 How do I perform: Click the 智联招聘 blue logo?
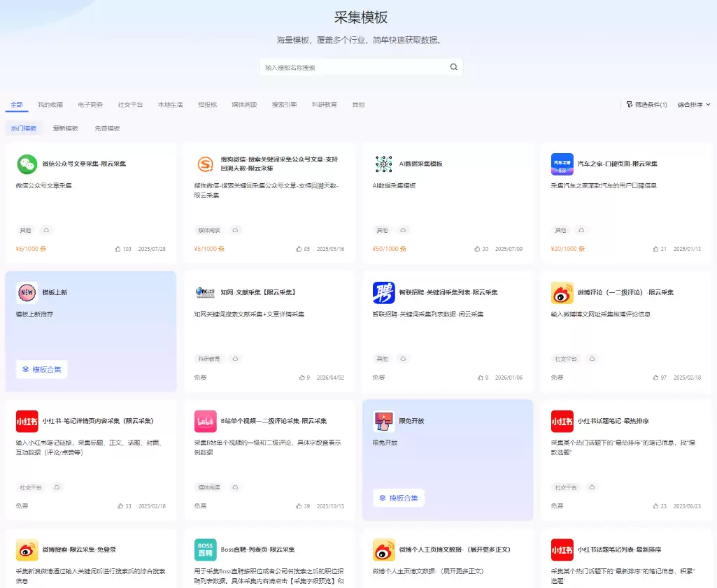click(x=383, y=292)
